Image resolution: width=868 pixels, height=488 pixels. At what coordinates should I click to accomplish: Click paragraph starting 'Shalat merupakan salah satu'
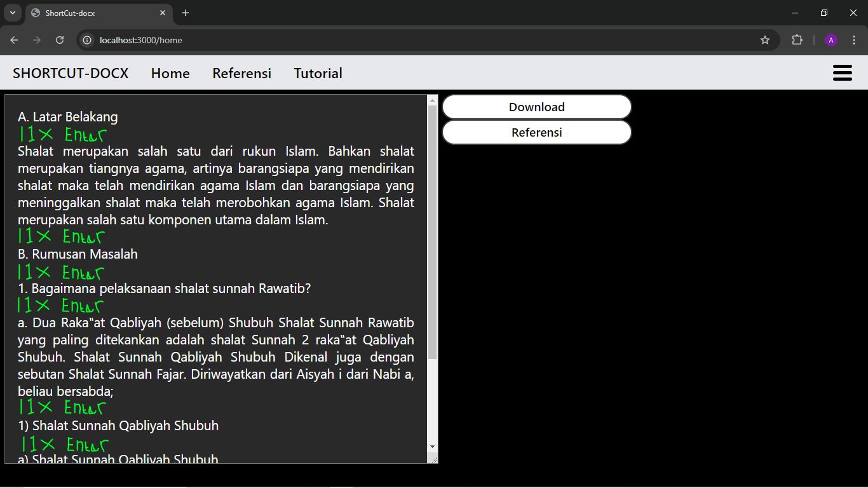216,186
